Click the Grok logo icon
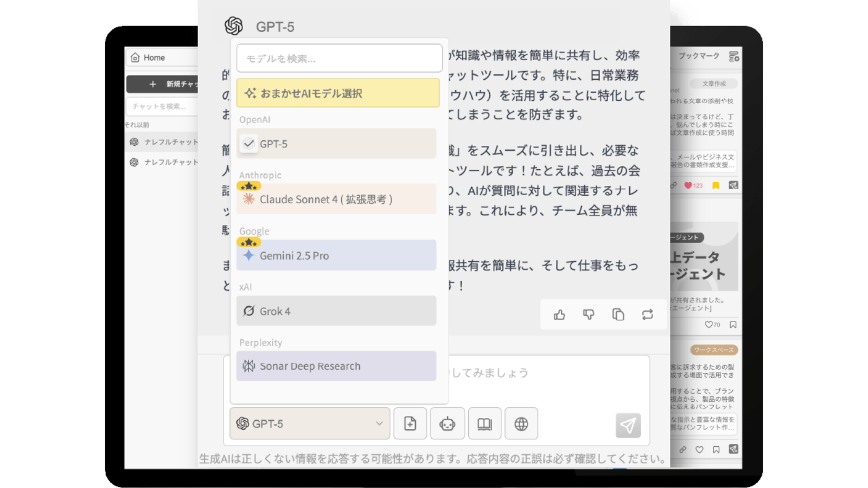 pyautogui.click(x=248, y=311)
